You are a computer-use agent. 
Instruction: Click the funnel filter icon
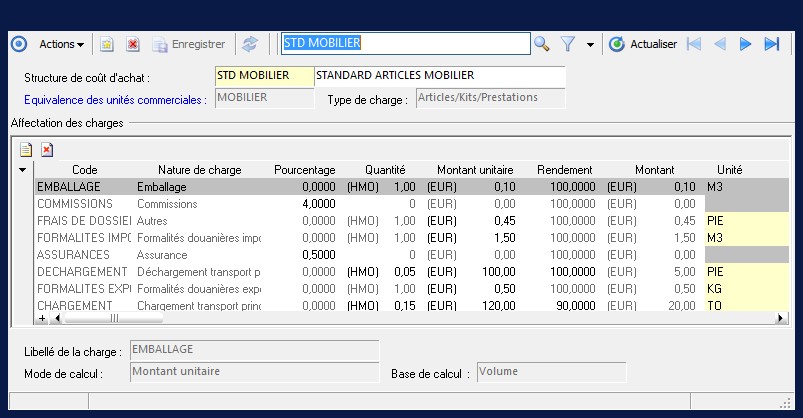[567, 44]
